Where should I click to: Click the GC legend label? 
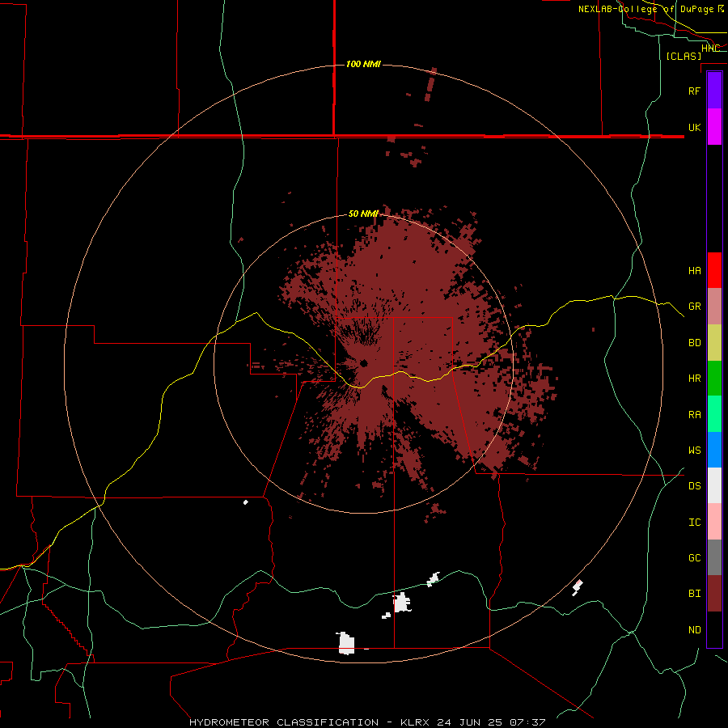694,558
